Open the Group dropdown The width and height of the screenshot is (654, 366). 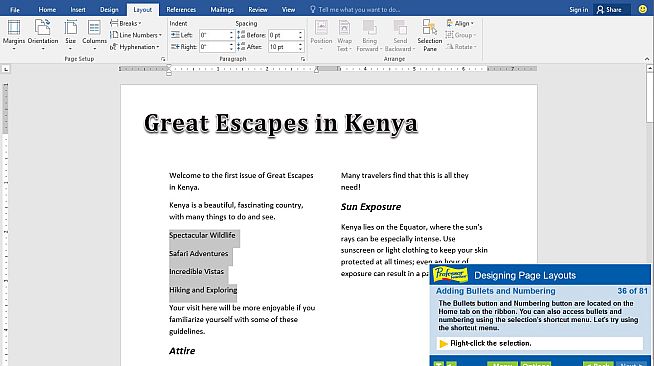[x=461, y=35]
